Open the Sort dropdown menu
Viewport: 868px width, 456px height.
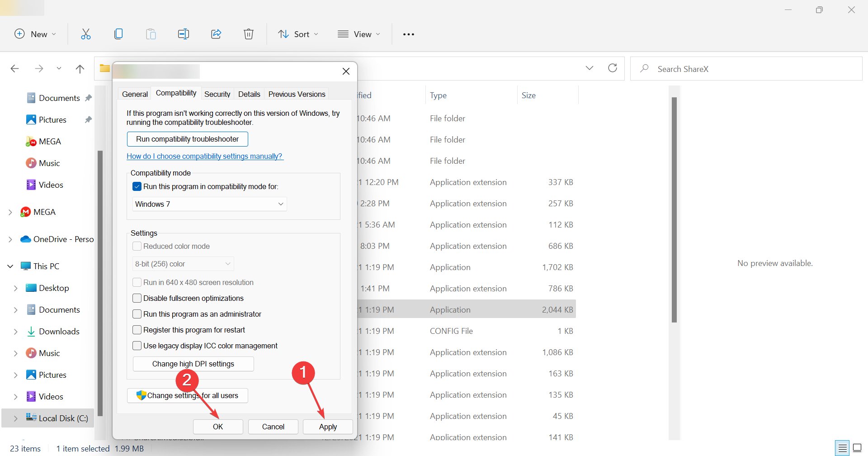coord(298,34)
